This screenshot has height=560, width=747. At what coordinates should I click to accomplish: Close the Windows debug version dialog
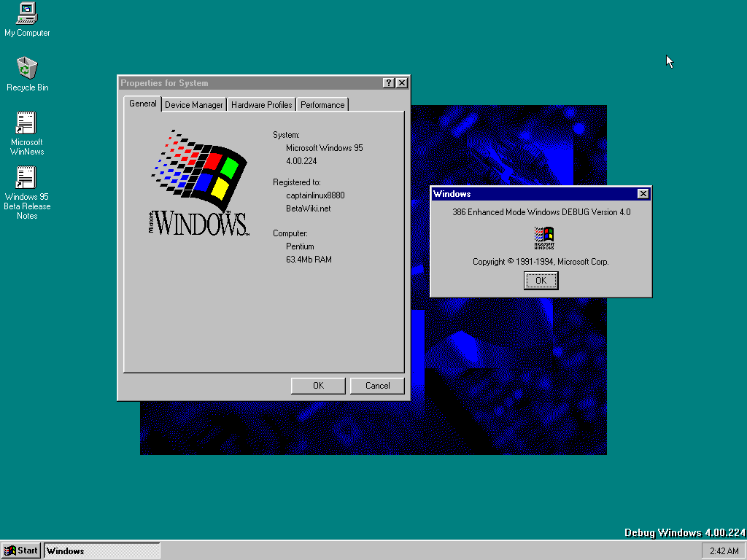coord(643,193)
